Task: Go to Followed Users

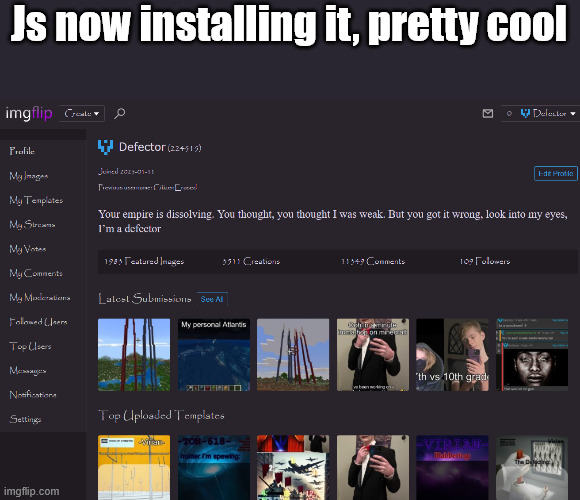Action: (x=38, y=322)
